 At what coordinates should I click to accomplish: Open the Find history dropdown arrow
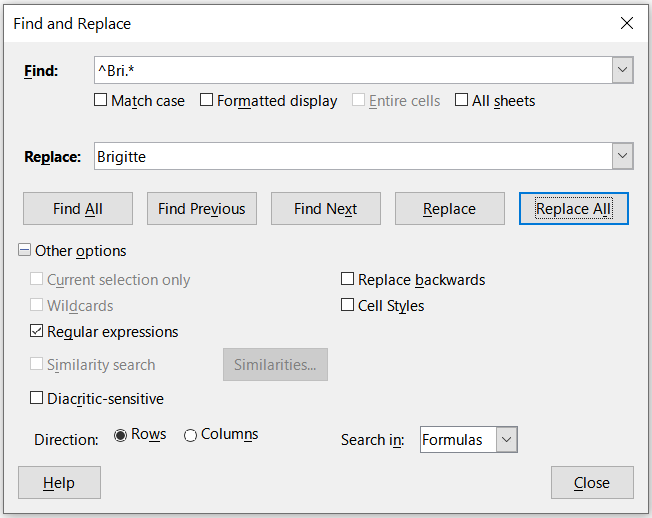(x=622, y=70)
